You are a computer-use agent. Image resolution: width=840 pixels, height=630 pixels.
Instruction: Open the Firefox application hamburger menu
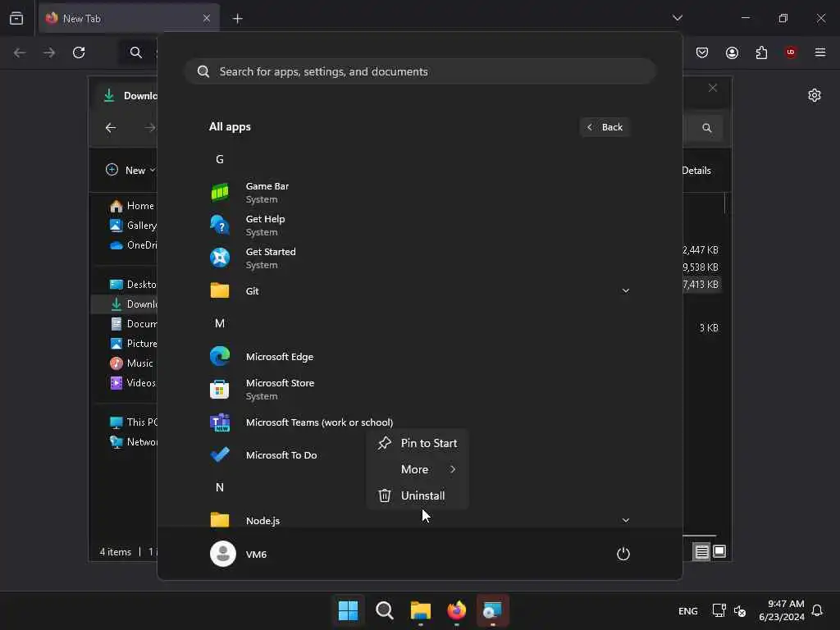(x=820, y=52)
